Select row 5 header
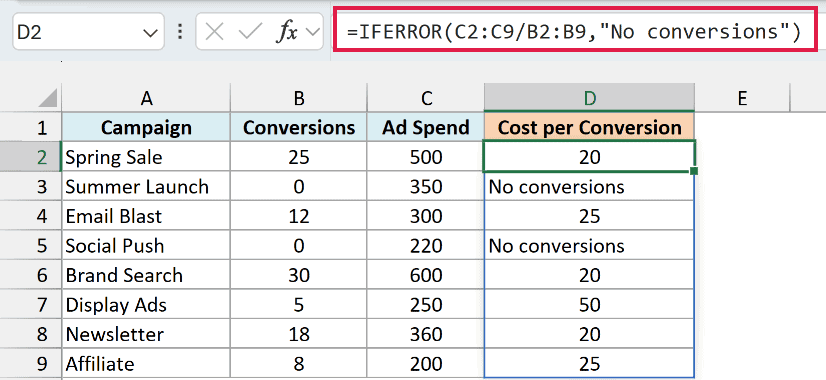826x380 pixels. tap(31, 246)
